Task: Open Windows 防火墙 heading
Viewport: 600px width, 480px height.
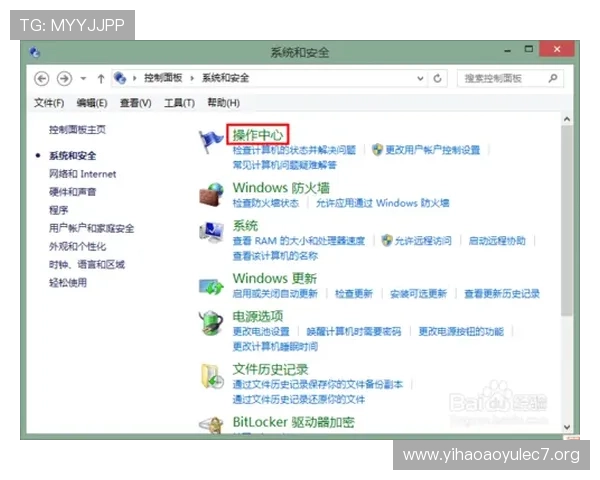Action: click(x=281, y=188)
